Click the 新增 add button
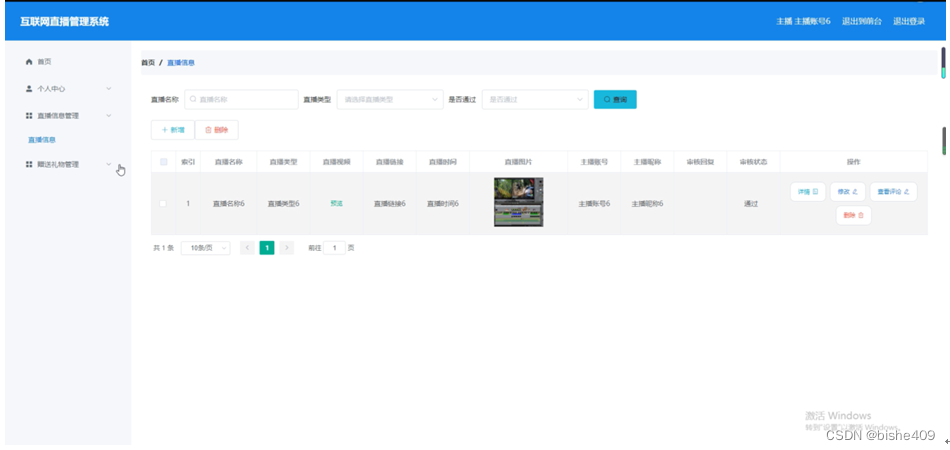 pos(173,130)
